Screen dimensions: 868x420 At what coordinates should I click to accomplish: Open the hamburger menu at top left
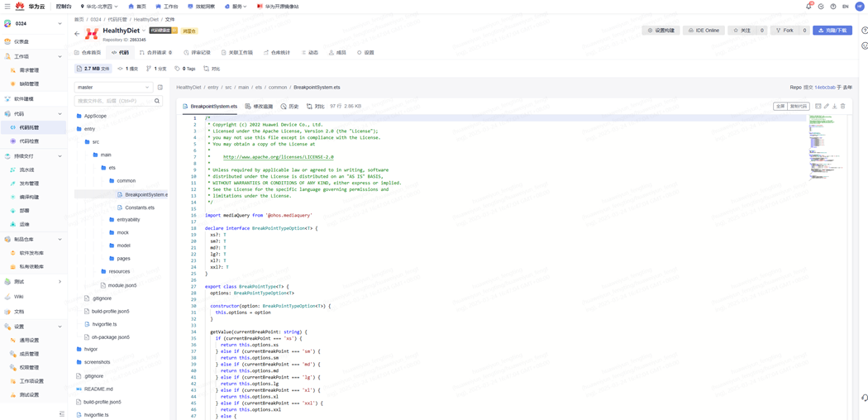[7, 6]
